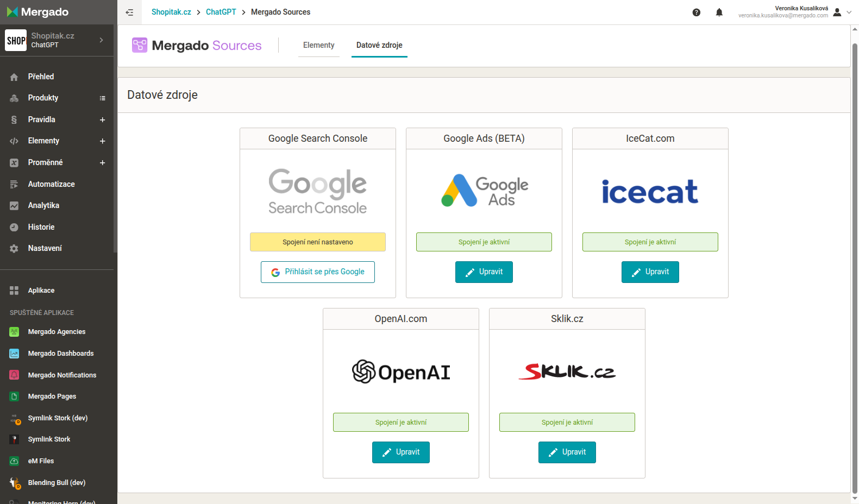Open Produkty icon in sidebar

[x=14, y=98]
